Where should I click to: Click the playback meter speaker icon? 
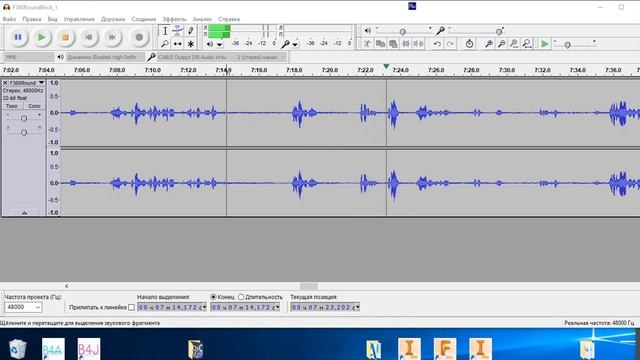pos(210,44)
